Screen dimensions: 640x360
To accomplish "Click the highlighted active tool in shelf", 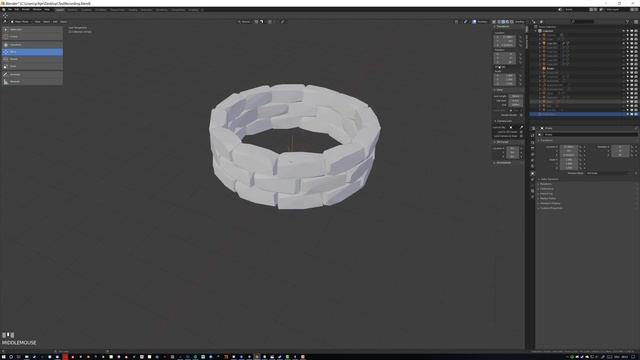I will pos(32,52).
